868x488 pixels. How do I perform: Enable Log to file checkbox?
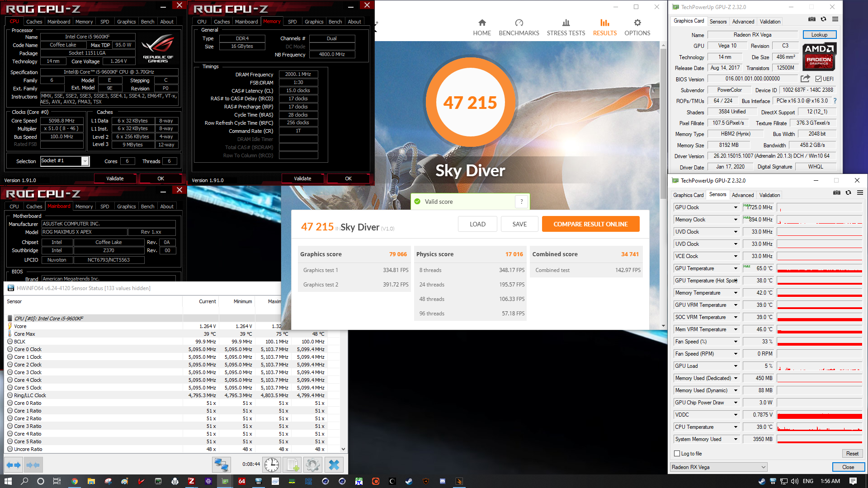pos(677,454)
